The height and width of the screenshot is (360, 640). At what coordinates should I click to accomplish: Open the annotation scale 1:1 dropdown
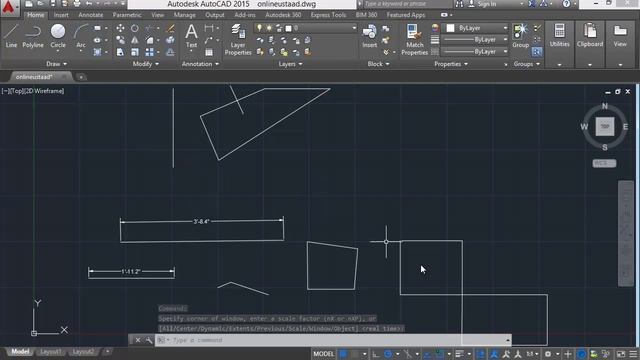pos(532,354)
